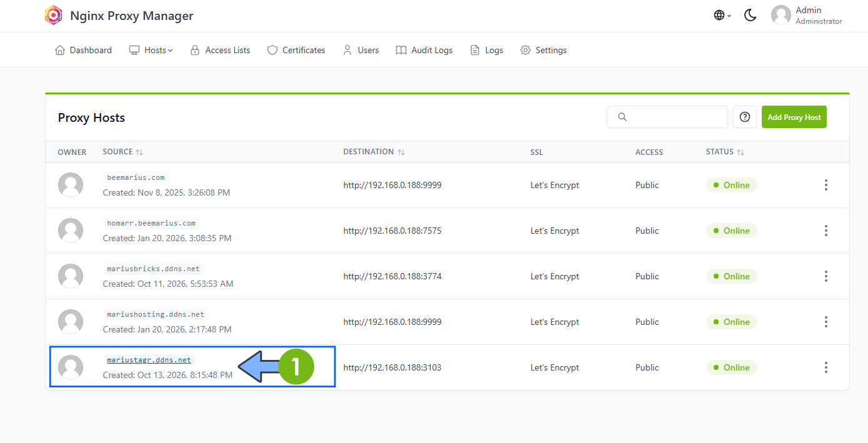Click owner avatar in mariushosting.ddns.net row
The width and height of the screenshot is (868, 443).
71,322
